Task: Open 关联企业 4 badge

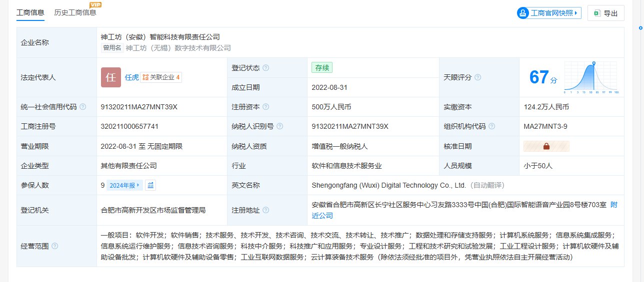Action: click(x=161, y=77)
